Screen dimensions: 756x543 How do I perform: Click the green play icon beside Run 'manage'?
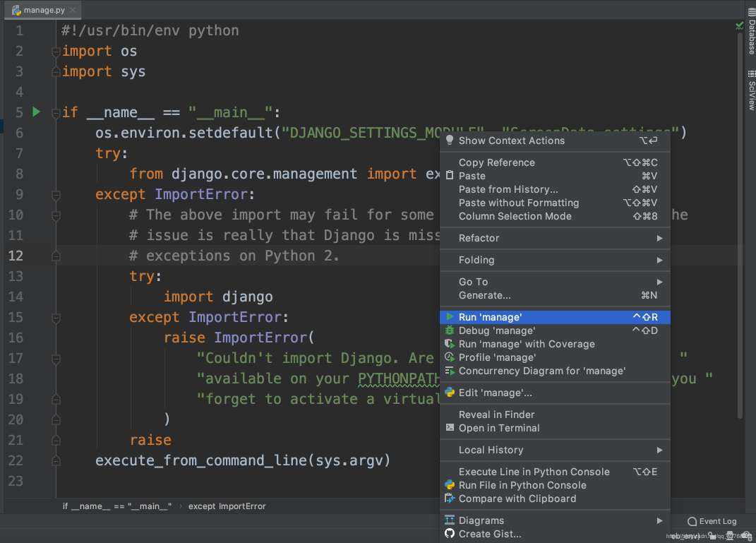450,317
